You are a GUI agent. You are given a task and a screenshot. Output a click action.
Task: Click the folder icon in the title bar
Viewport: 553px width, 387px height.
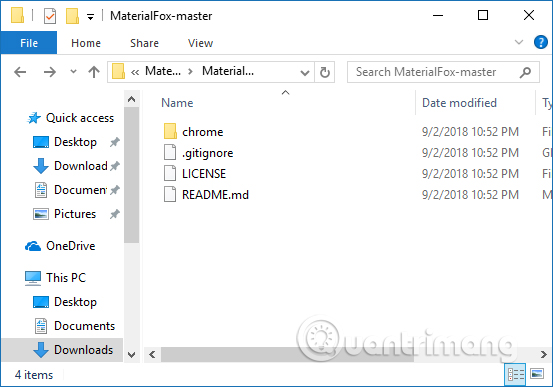point(17,16)
